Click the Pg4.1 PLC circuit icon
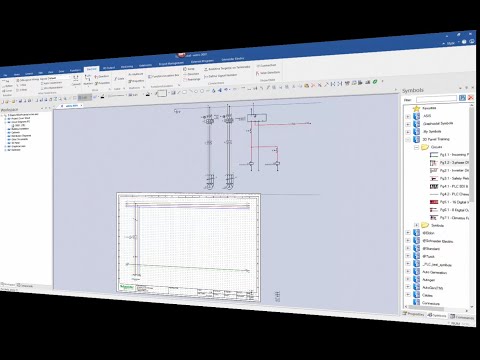480x360 pixels. point(434,186)
